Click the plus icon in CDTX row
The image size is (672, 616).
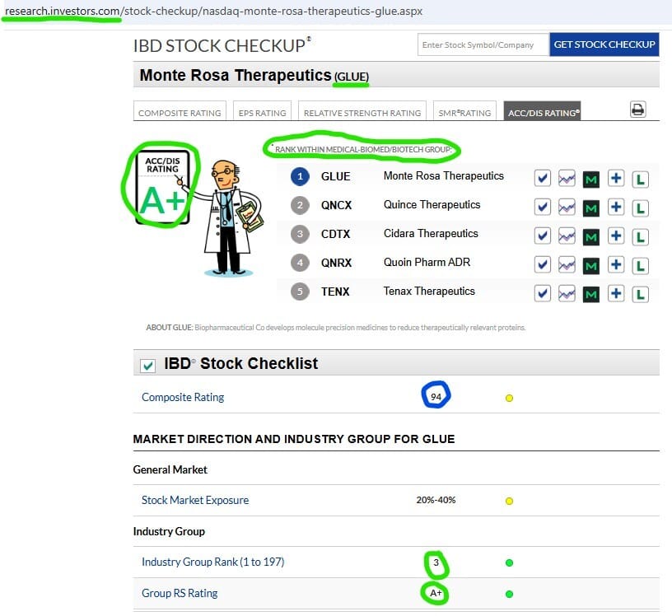click(616, 236)
